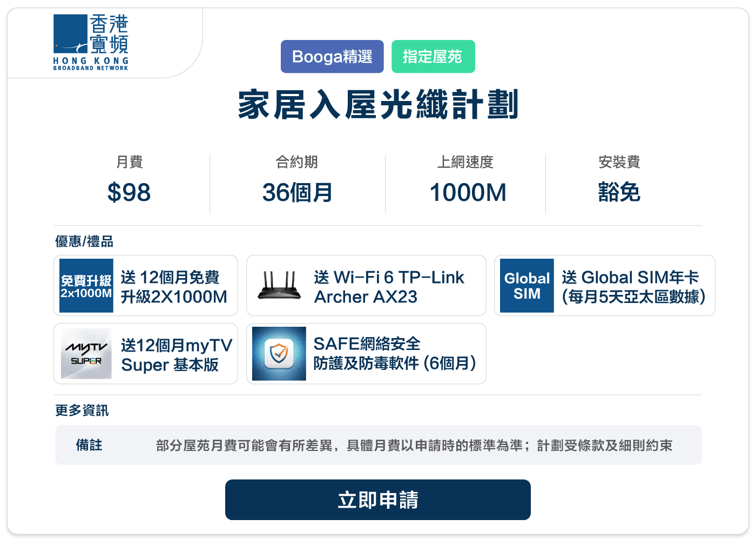Click the myTV Super logo thumbnail
The height and width of the screenshot is (546, 756).
85,353
